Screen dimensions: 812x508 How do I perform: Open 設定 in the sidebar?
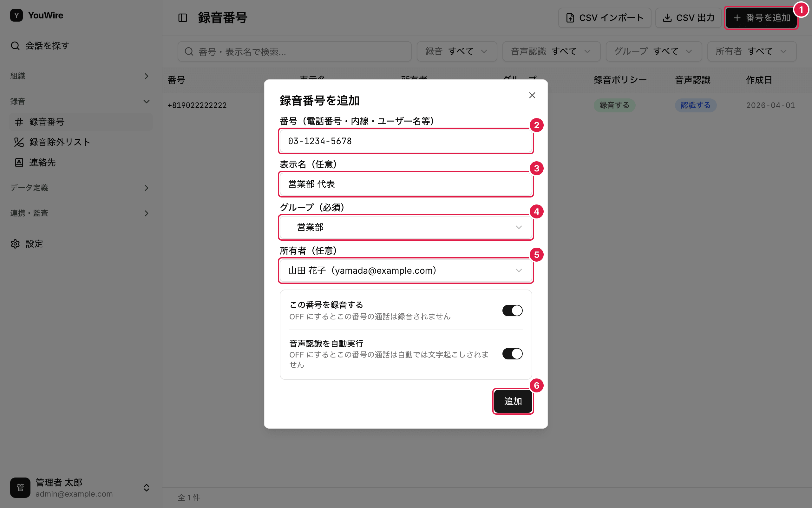81,244
